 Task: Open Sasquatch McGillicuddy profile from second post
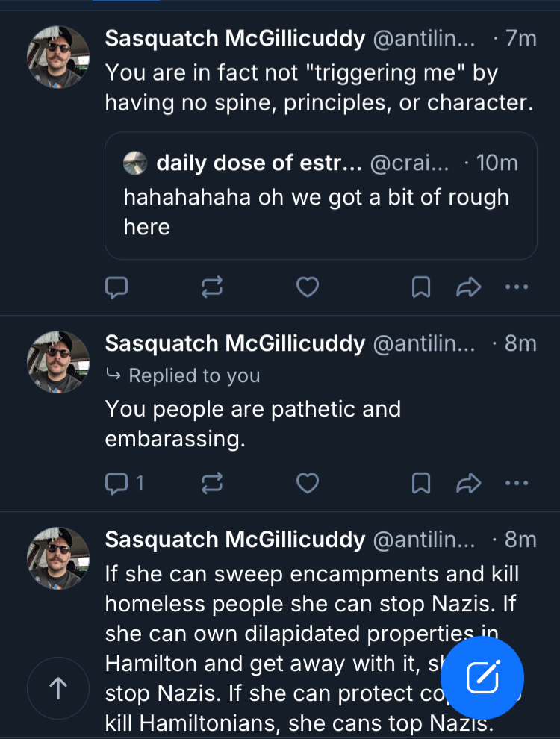234,343
